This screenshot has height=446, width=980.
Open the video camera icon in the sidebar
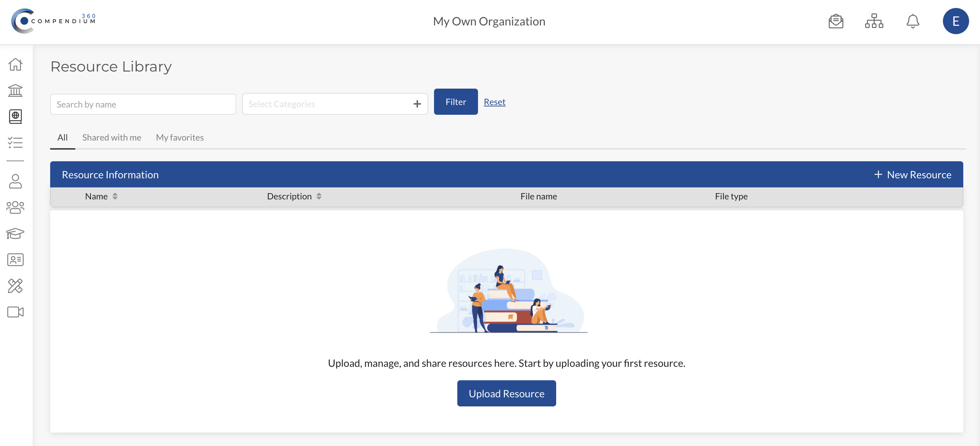[x=15, y=312]
